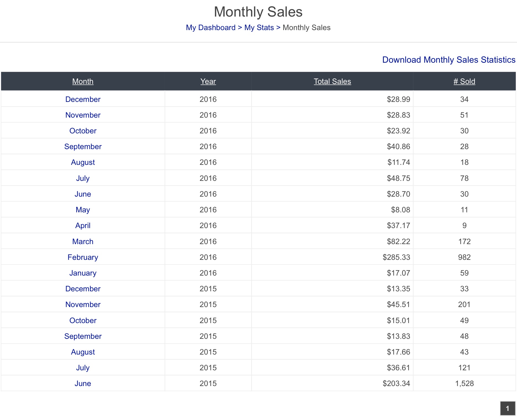Open December 2015 sales details

(83, 289)
